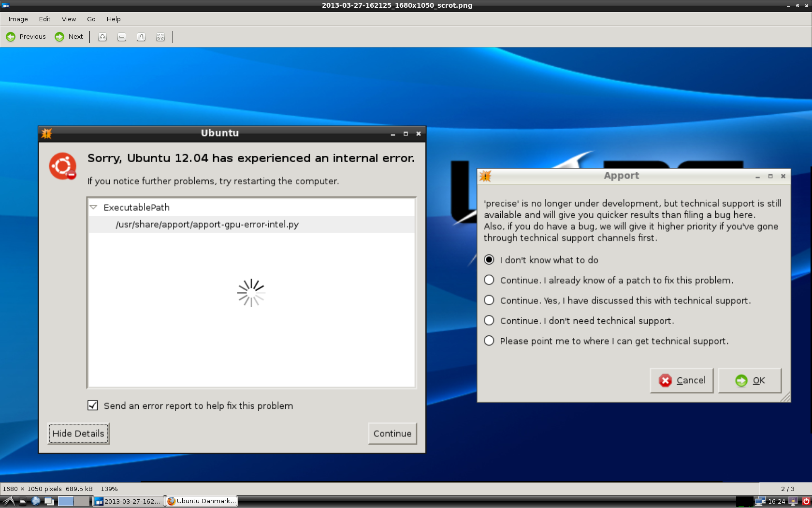This screenshot has height=508, width=812.
Task: Click the Ubuntu dialog title bar icon
Action: [46, 134]
